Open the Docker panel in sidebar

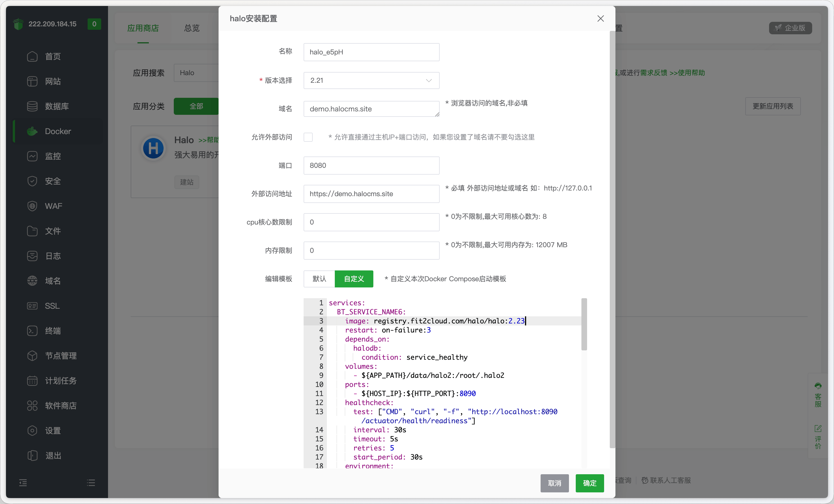58,131
